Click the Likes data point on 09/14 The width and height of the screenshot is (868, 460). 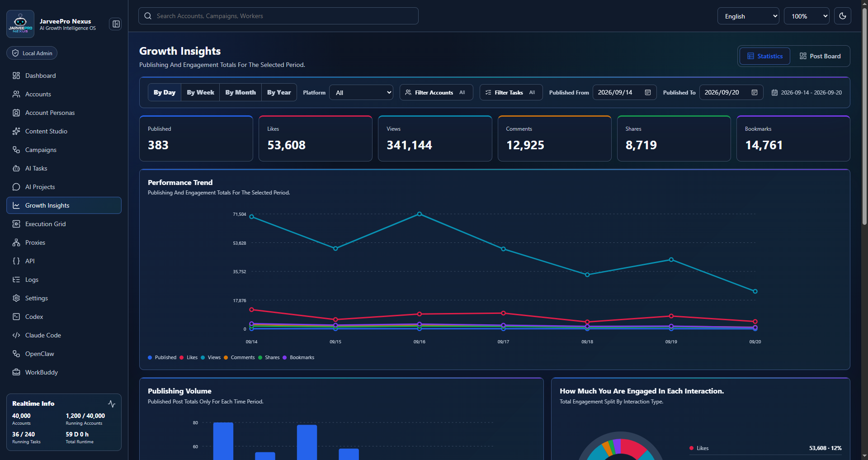click(x=252, y=310)
